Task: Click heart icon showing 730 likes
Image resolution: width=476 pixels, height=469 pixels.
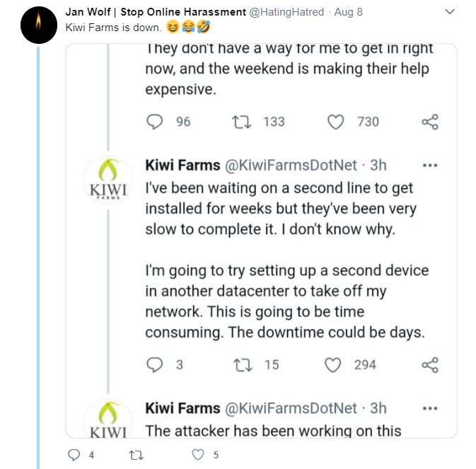Action: [x=336, y=122]
